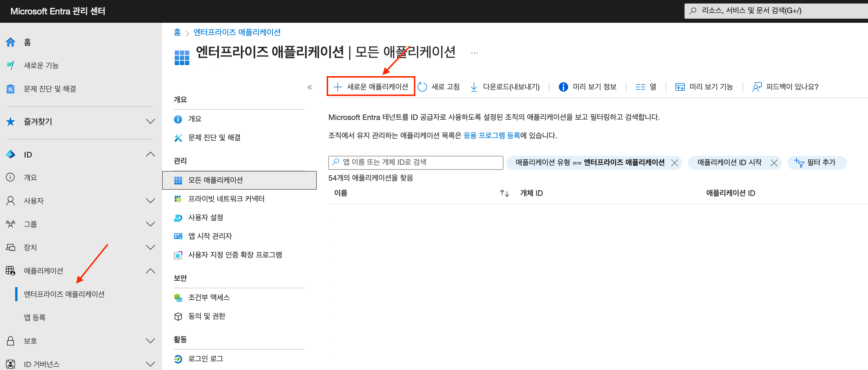Click the feedback person icon
This screenshot has width=868, height=370.
click(757, 87)
